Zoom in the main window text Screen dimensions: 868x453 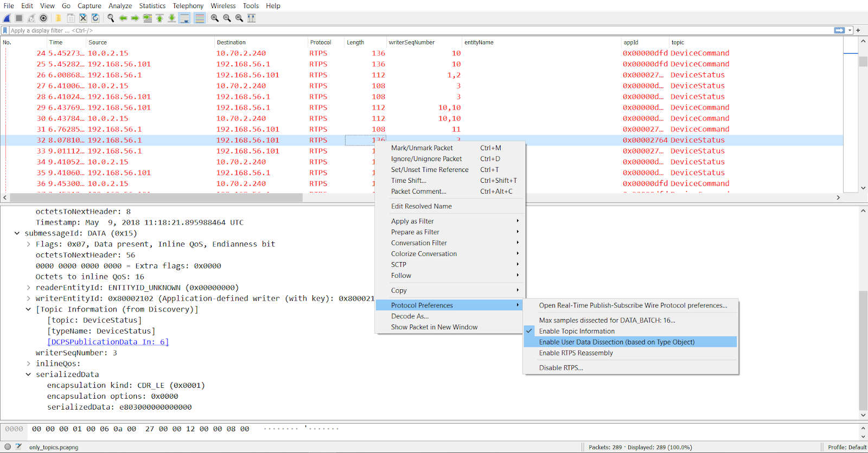tap(215, 18)
